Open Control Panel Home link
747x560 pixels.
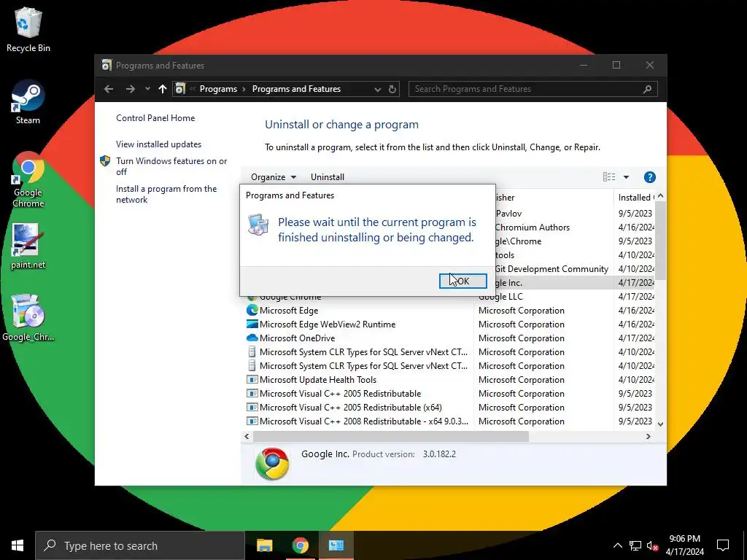tap(155, 118)
